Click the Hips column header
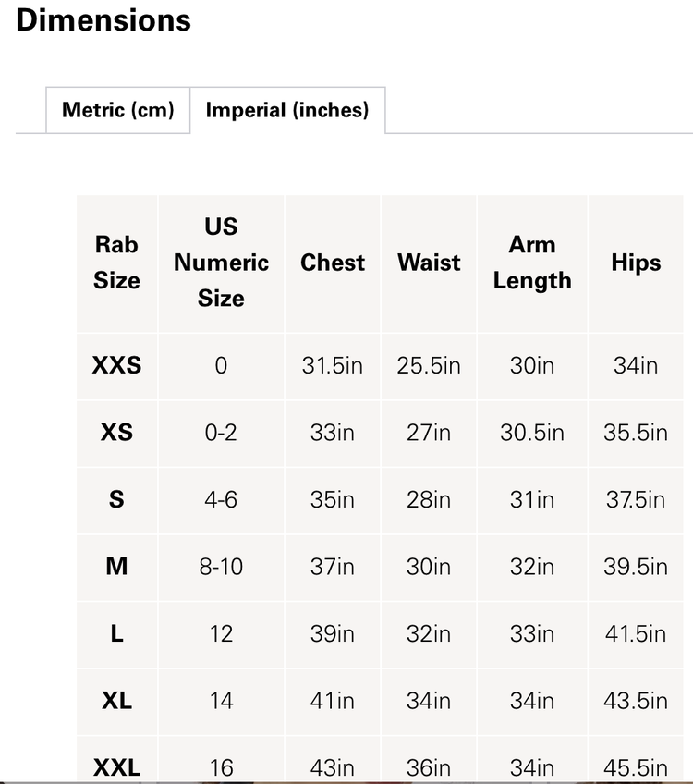 636,263
